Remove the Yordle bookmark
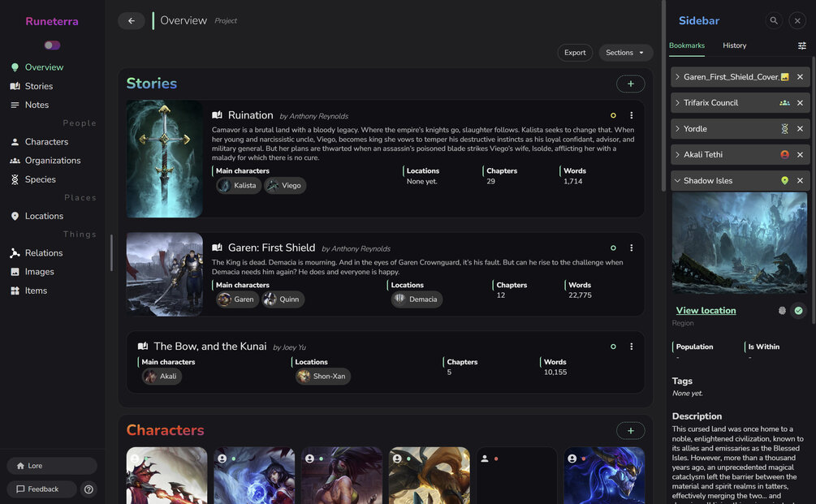The width and height of the screenshot is (816, 504). pyautogui.click(x=800, y=129)
